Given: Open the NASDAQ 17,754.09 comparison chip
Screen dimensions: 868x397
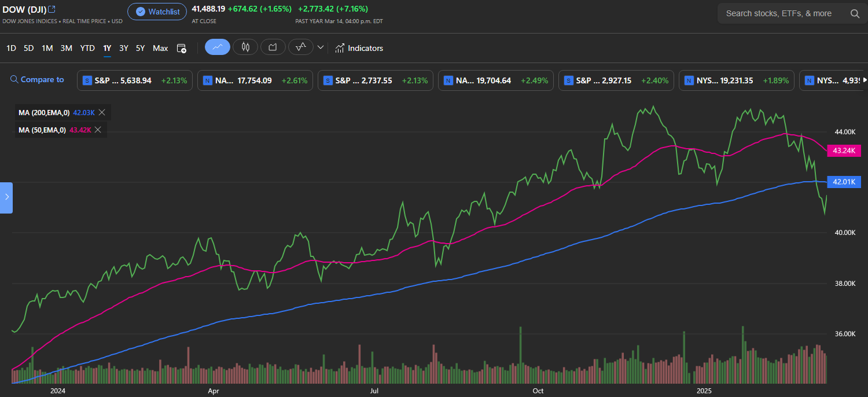Looking at the screenshot, I should point(255,80).
